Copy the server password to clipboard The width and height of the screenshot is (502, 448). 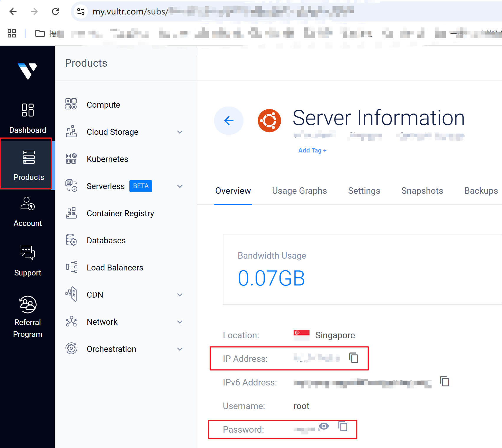tap(343, 426)
